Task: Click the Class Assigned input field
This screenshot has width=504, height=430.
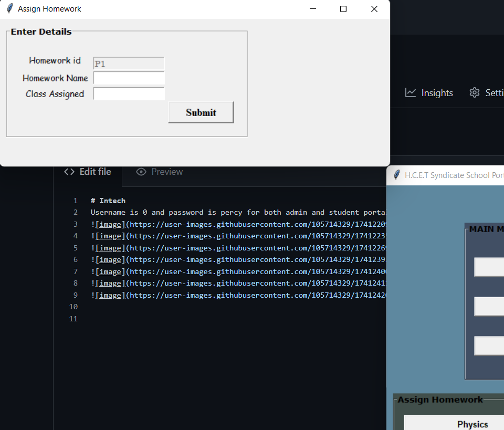Action: pos(129,93)
